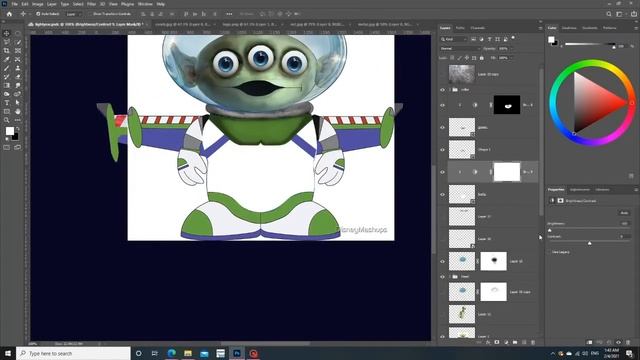Open the Normal blend mode dropdown
The height and width of the screenshot is (360, 640).
click(x=460, y=49)
